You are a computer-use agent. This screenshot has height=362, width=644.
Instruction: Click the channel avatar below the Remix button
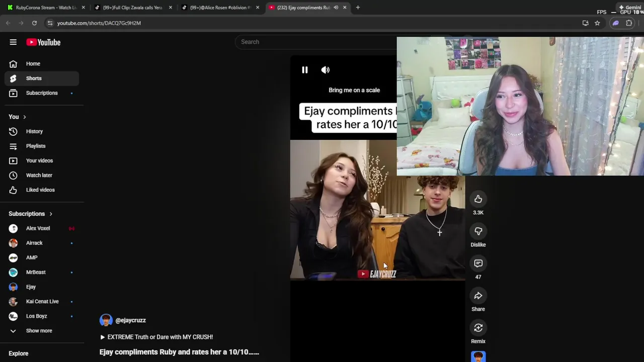tap(478, 356)
